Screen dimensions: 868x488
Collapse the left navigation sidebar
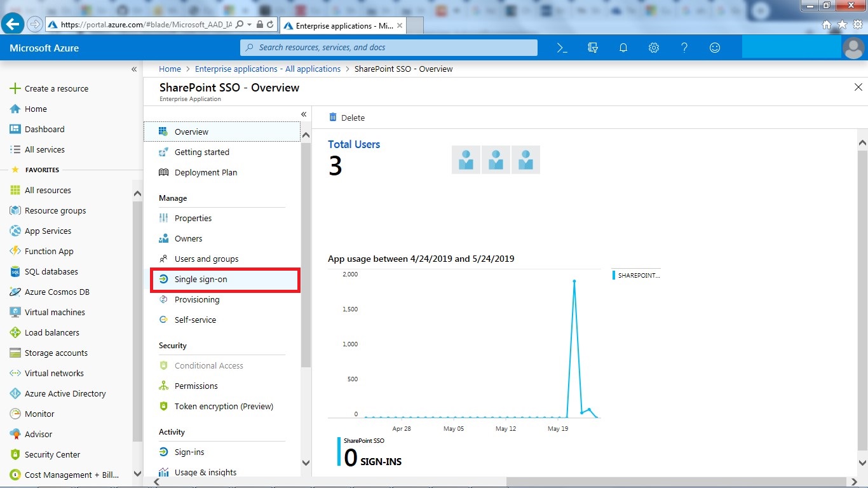pyautogui.click(x=134, y=69)
